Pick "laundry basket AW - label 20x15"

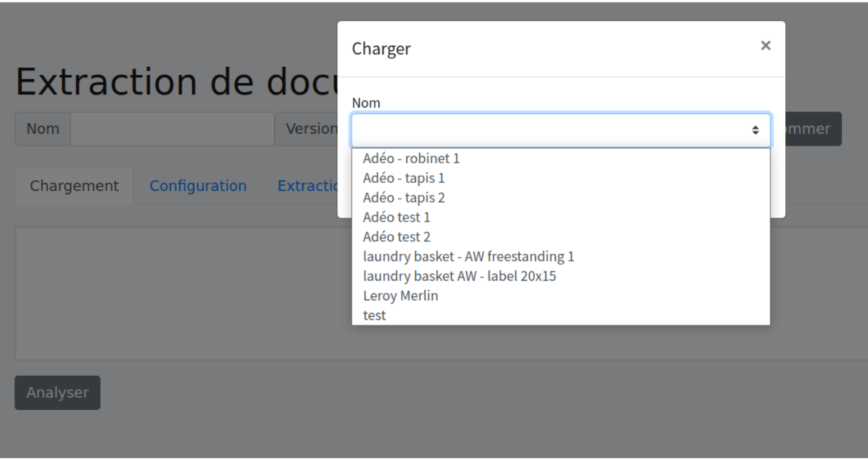click(459, 276)
